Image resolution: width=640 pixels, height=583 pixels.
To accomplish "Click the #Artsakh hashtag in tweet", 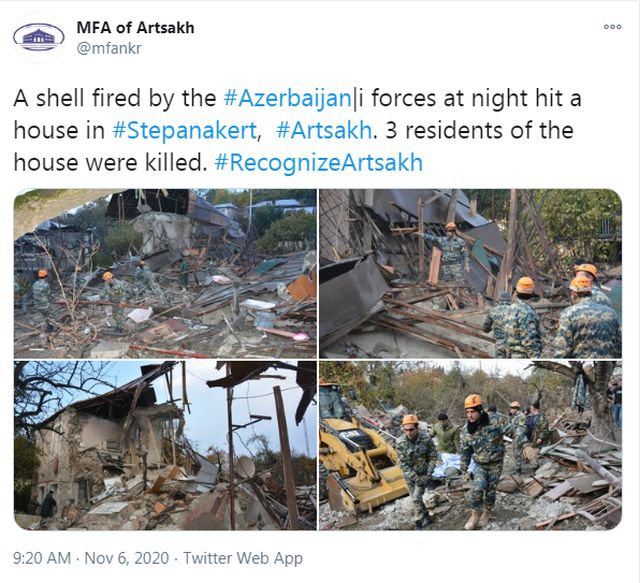I will (324, 131).
